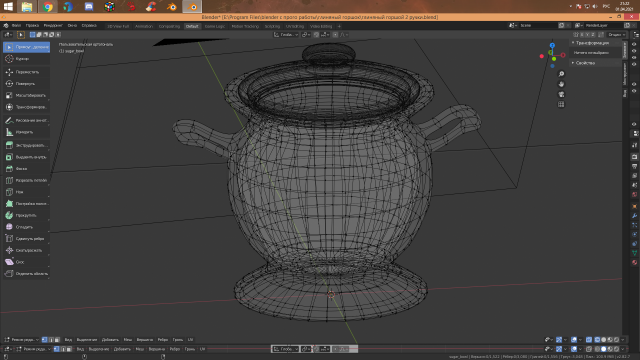Select the Annotate drawing tool
The image size is (640, 360).
point(26,120)
